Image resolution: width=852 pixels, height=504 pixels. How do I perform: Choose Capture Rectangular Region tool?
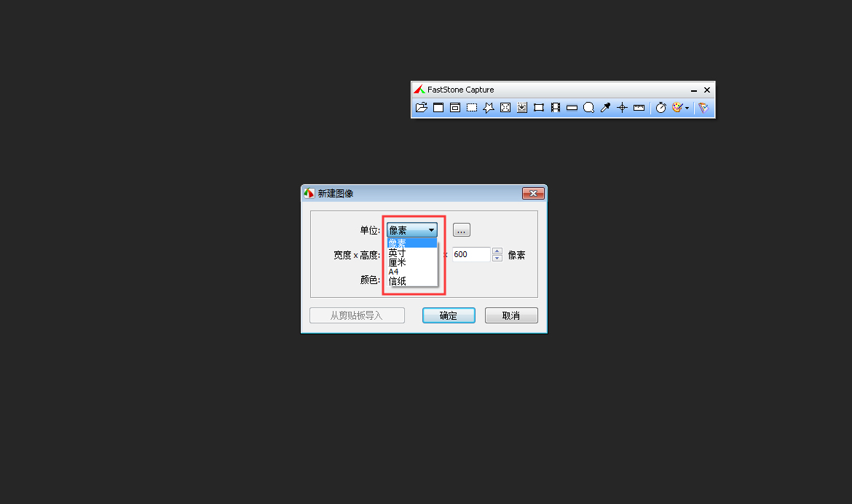(472, 108)
